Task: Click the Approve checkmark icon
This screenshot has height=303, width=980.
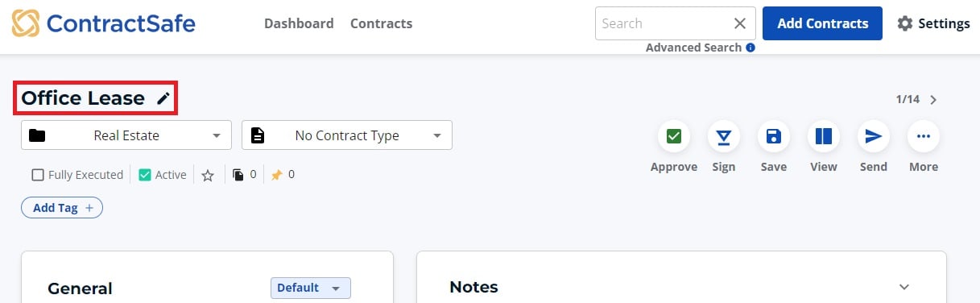Action: [674, 137]
